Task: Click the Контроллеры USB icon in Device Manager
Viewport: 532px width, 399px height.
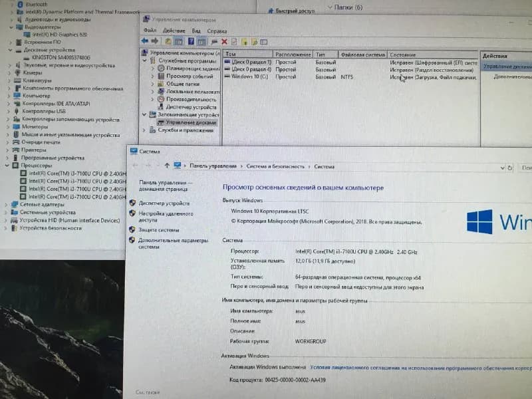Action: point(16,111)
